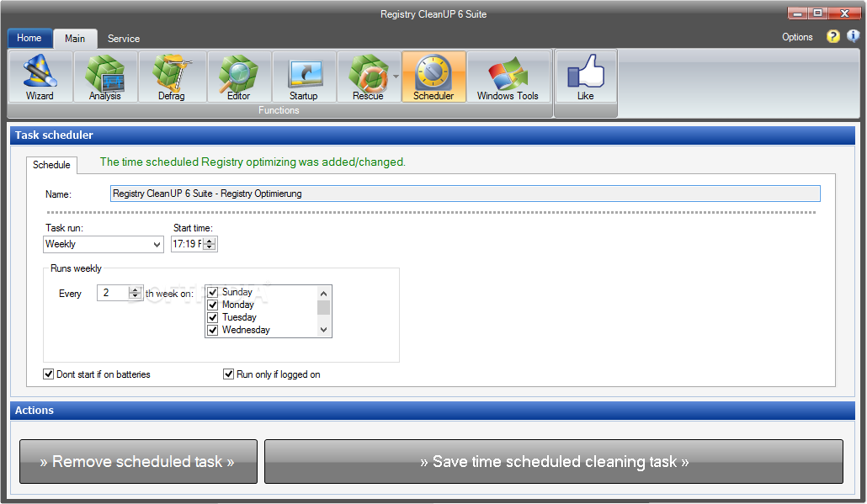Viewport: 867px width, 504px height.
Task: Open help via yellow question mark icon
Action: [832, 36]
